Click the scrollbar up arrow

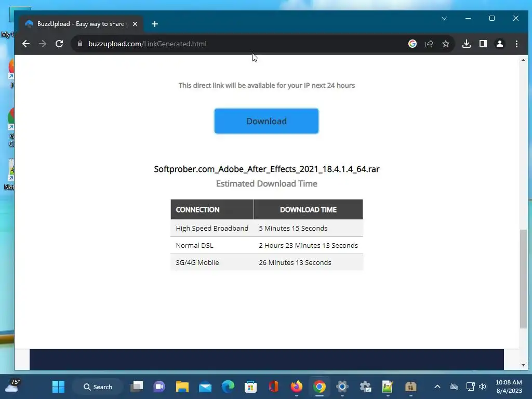tap(523, 60)
